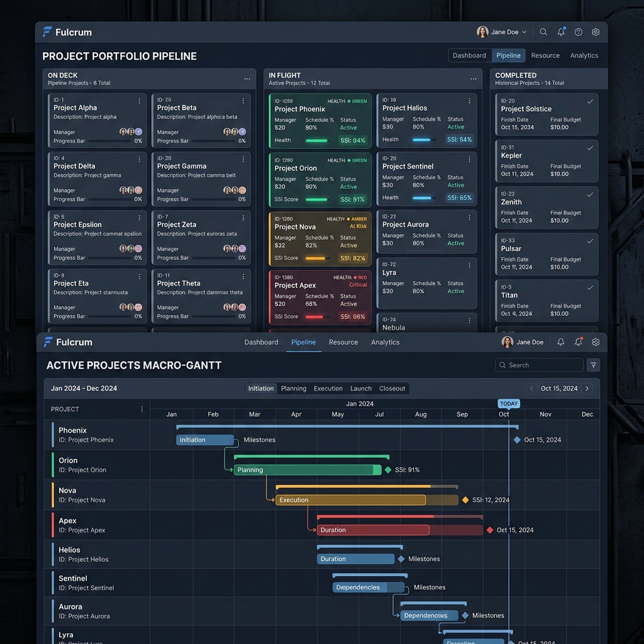Go to next date with right chevron
This screenshot has width=644, height=644.
[587, 388]
